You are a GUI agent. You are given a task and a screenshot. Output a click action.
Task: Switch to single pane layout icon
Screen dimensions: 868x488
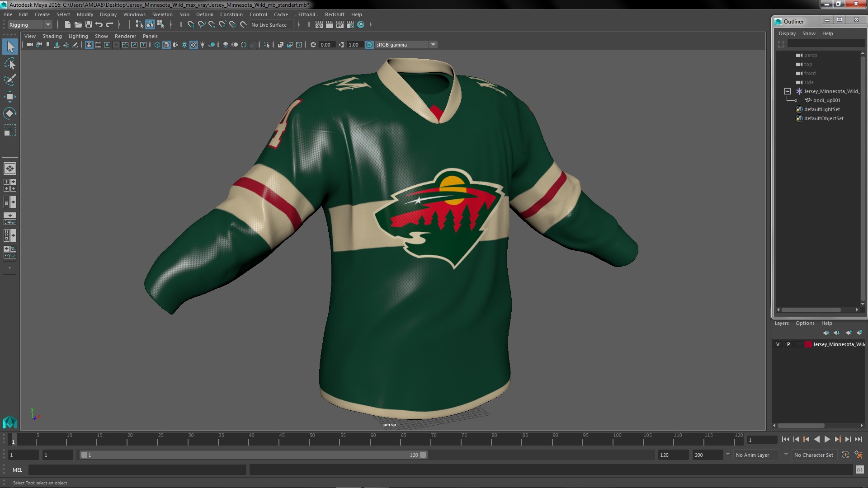pyautogui.click(x=10, y=169)
